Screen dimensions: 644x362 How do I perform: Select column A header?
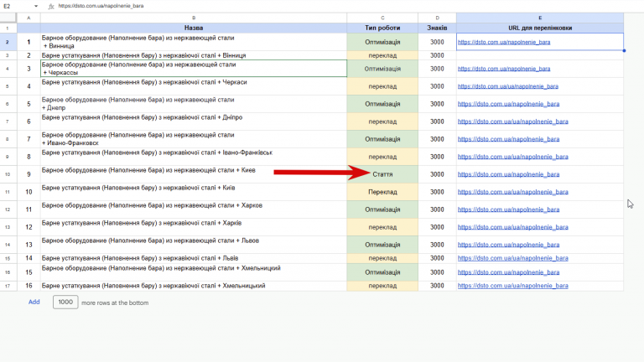[x=29, y=18]
